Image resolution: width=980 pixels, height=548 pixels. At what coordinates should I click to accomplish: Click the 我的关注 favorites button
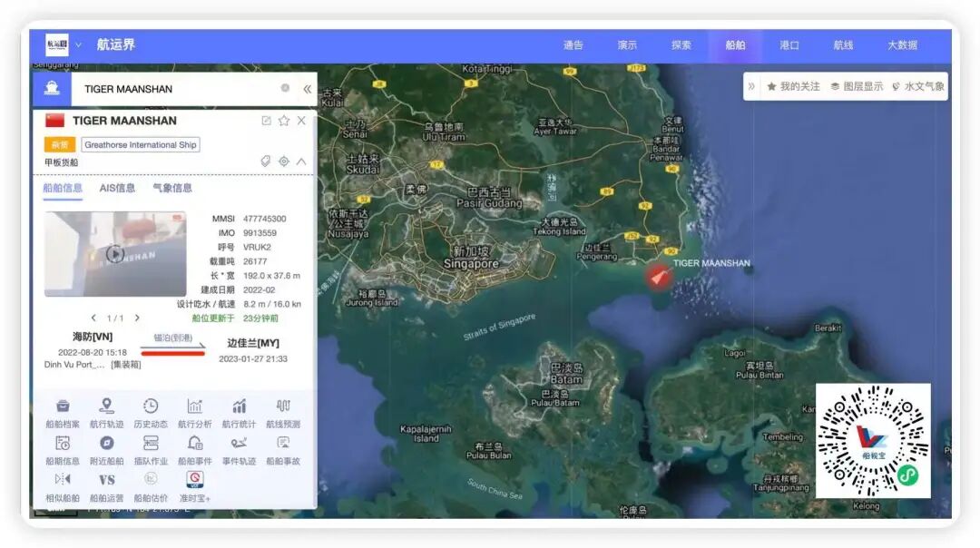pyautogui.click(x=793, y=86)
